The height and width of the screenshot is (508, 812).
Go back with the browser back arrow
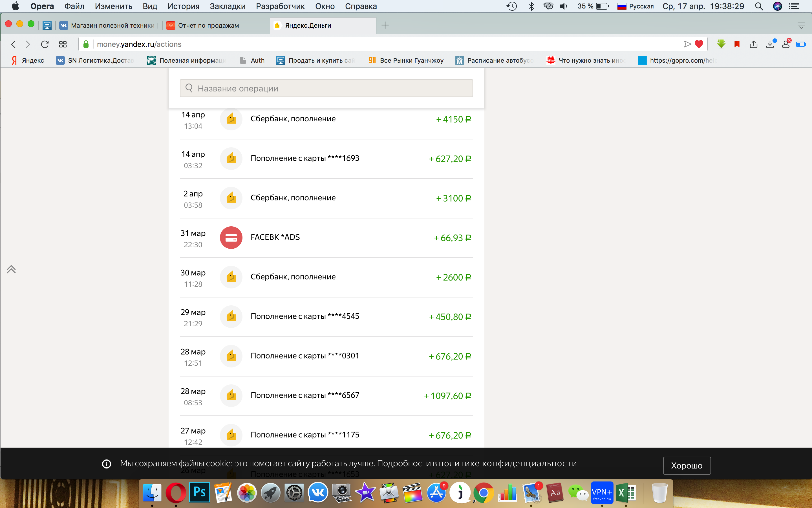[x=14, y=44]
